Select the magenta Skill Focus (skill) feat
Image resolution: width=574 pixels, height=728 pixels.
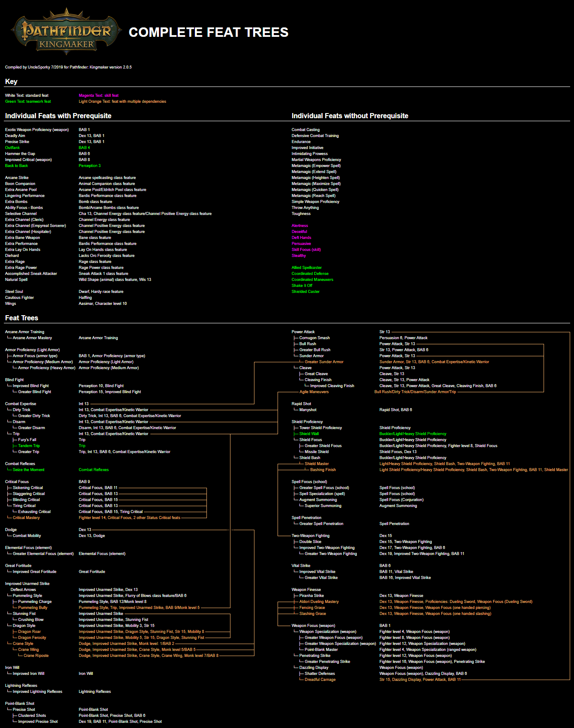[x=306, y=250]
